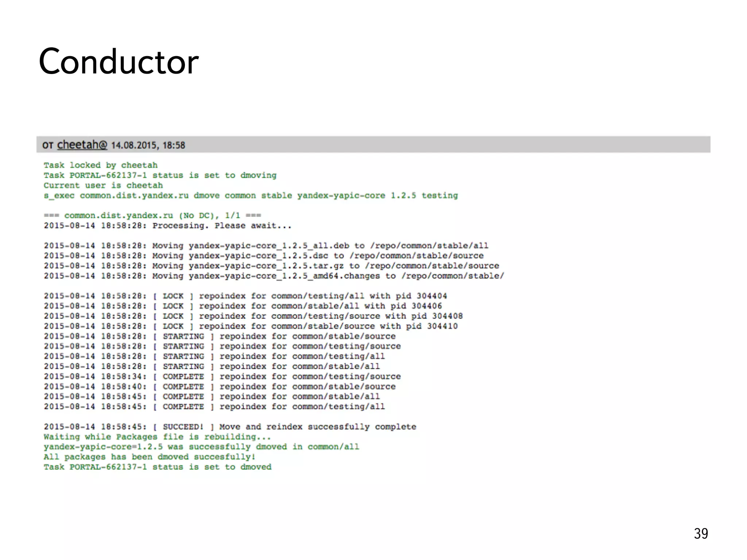Image resolution: width=747 pixels, height=560 pixels.
Task: Select the s_exec dmove command line
Action: [x=251, y=195]
